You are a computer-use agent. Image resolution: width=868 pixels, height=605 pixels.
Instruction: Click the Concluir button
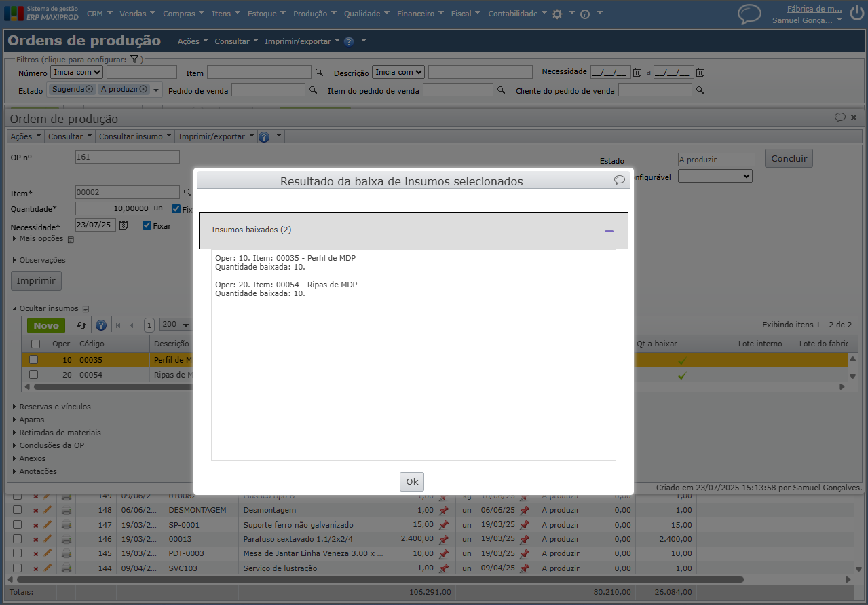(x=789, y=158)
